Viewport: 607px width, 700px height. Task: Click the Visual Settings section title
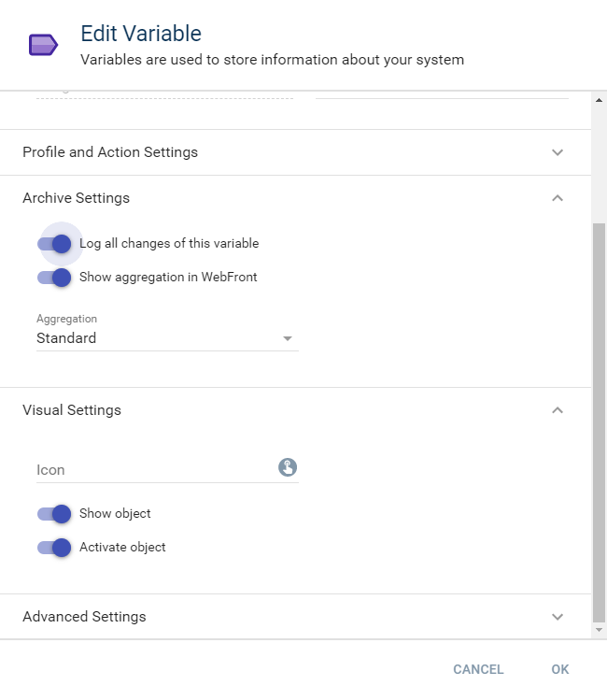tap(72, 410)
